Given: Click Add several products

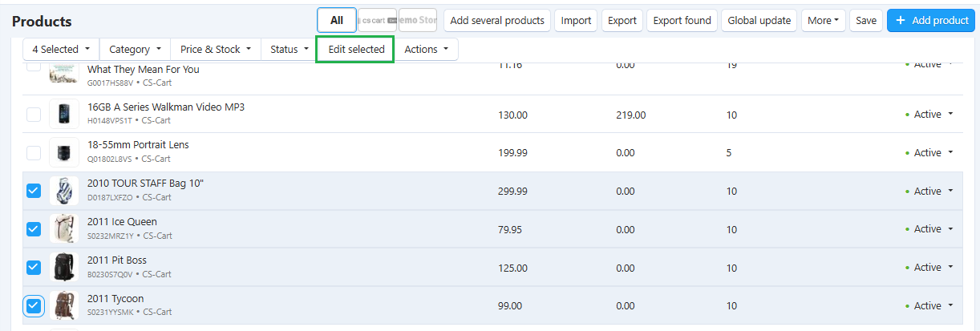Looking at the screenshot, I should 497,21.
